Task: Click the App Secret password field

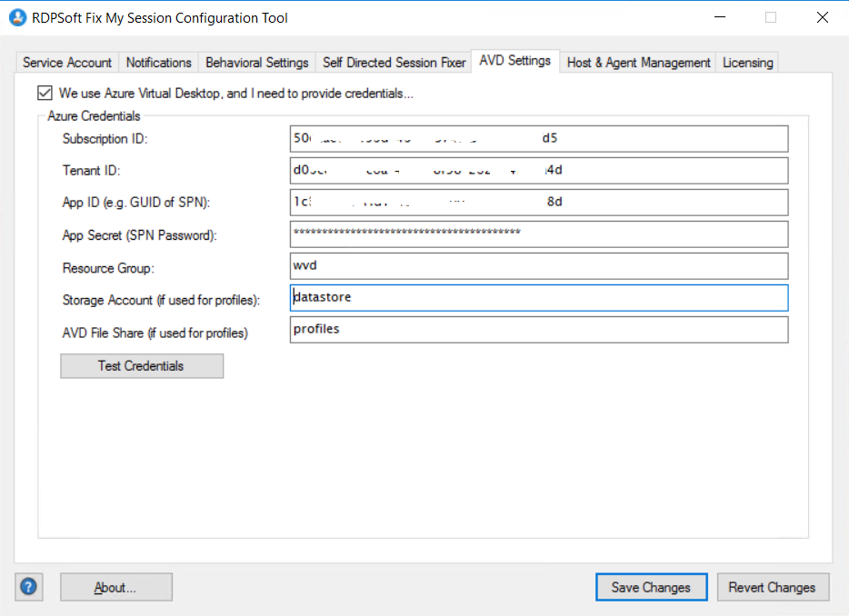Action: pos(538,233)
